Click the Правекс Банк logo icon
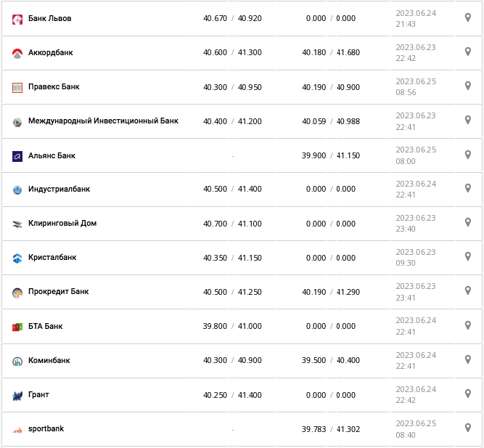Screen dimensions: 484x448 18,88
